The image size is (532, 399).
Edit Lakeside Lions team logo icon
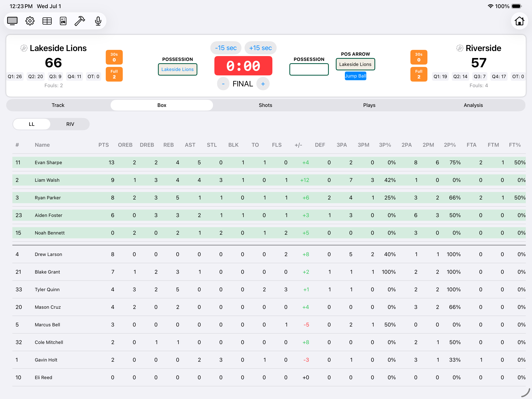pos(24,48)
